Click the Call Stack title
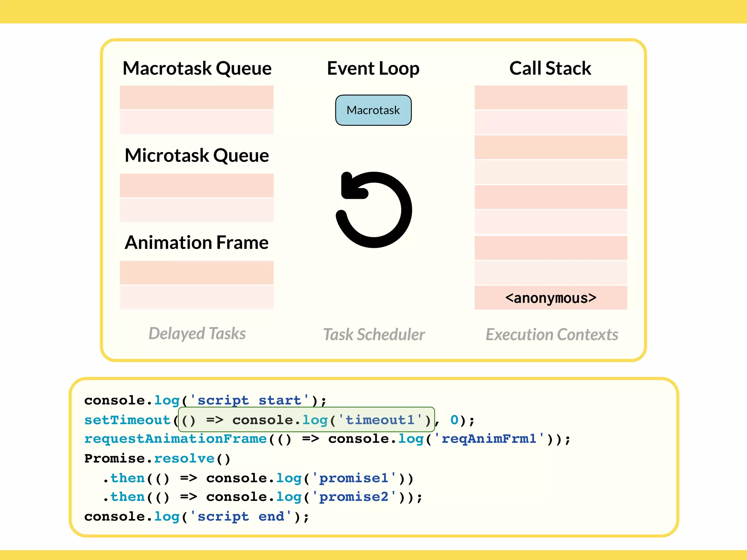 tap(550, 68)
